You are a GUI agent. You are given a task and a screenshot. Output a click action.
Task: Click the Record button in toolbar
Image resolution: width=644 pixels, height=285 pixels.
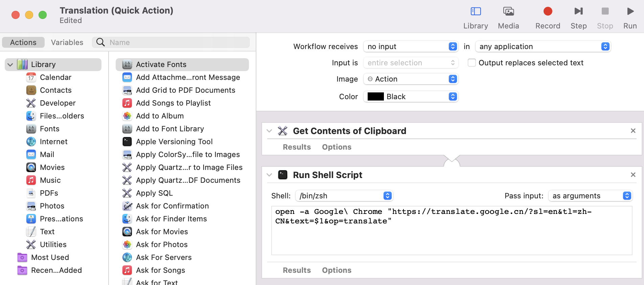click(548, 12)
